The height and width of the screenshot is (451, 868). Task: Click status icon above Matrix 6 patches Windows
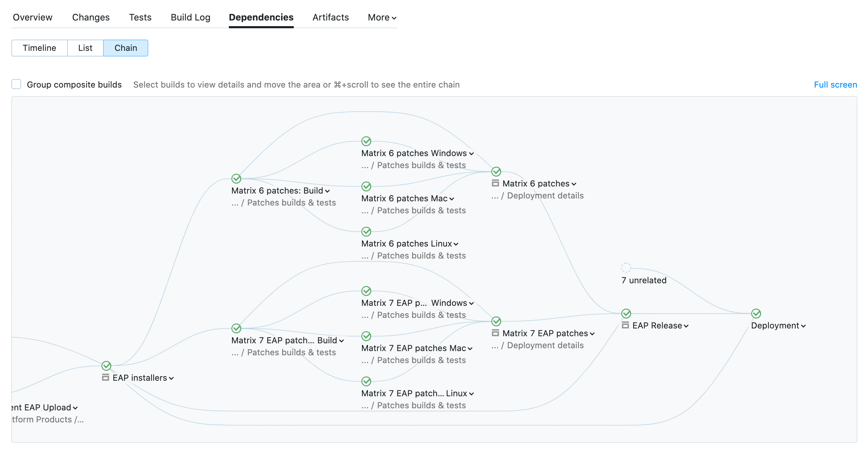tap(366, 141)
